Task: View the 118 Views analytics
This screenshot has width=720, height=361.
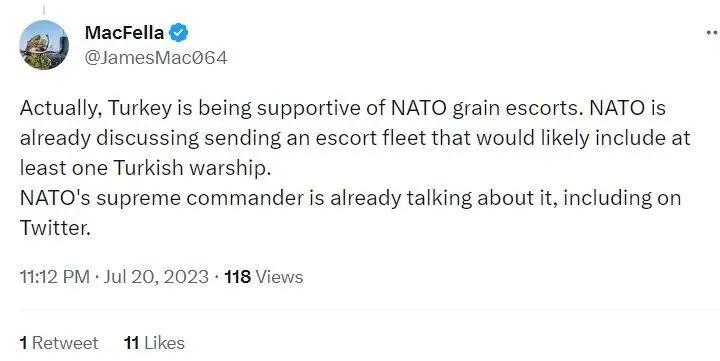Action: coord(264,277)
